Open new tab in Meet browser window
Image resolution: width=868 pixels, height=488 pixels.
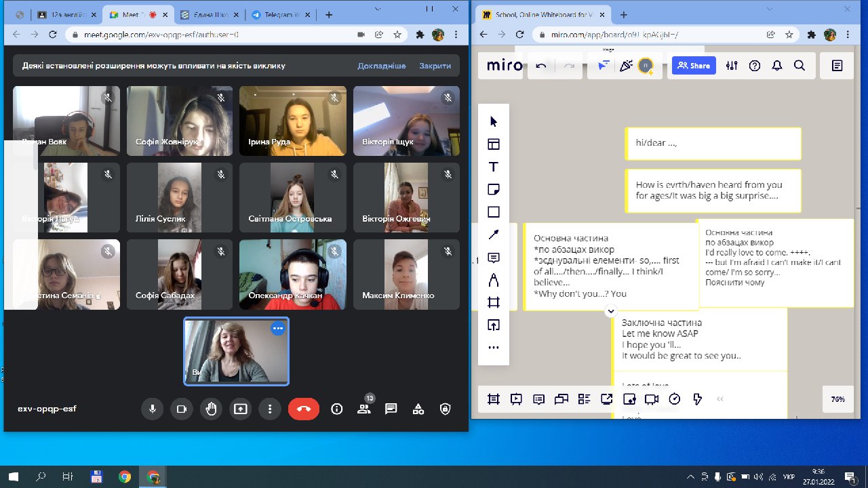point(329,14)
